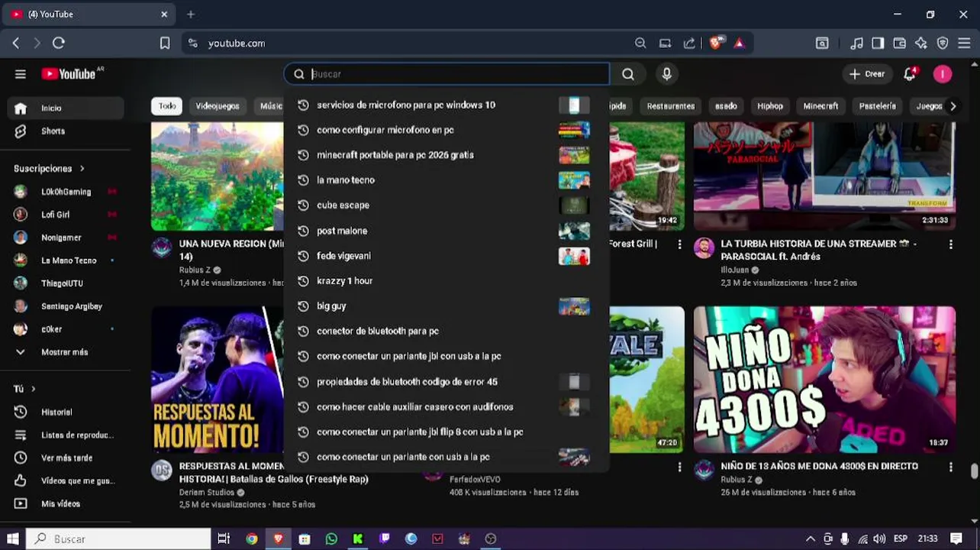The image size is (980, 550).
Task: Click the share icon in the address bar
Action: coord(689,44)
